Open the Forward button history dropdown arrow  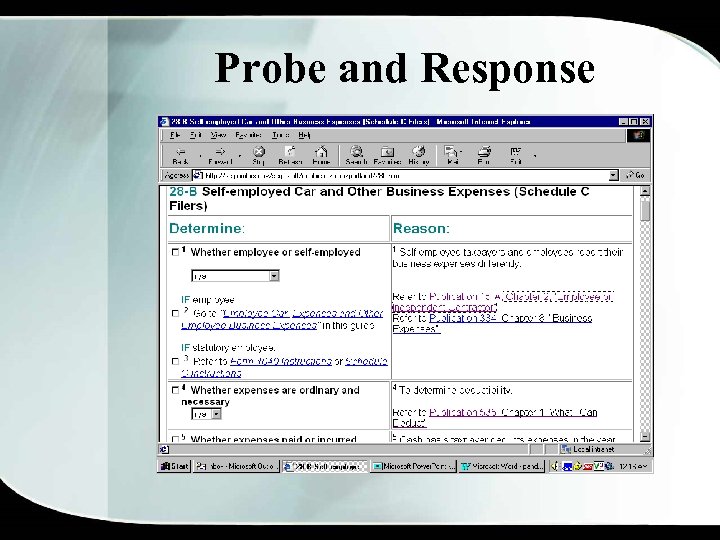240,156
